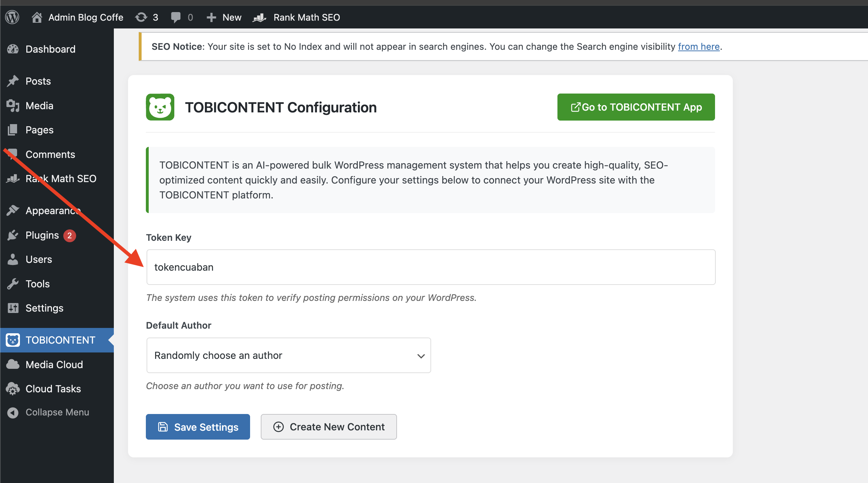Open the Users menu
The height and width of the screenshot is (483, 868).
[x=57, y=259]
